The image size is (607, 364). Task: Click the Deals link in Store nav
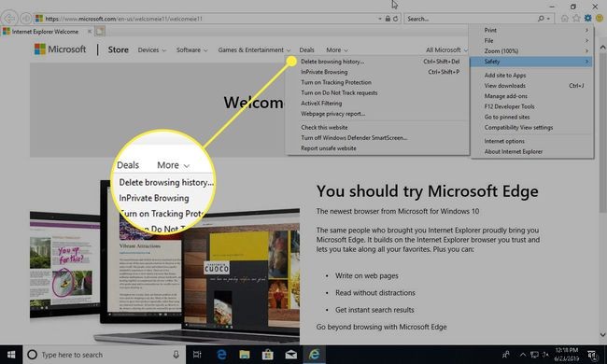coord(306,49)
